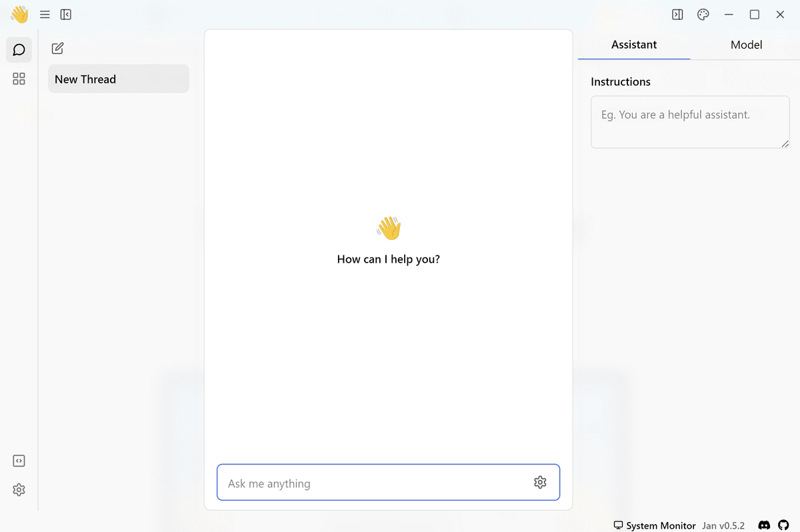Click the Jan waving hand logo
Image resolution: width=800 pixels, height=532 pixels.
[19, 14]
